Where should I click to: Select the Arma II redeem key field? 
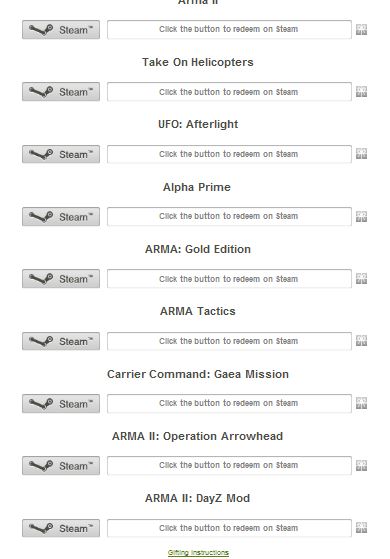coord(229,30)
